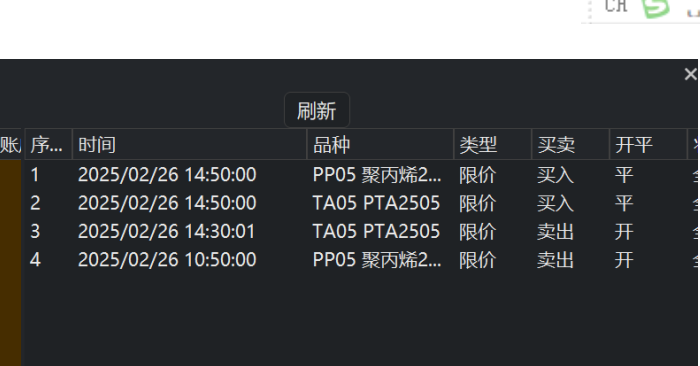Click the green Sogou input method icon
This screenshot has width=700, height=366.
point(655,8)
